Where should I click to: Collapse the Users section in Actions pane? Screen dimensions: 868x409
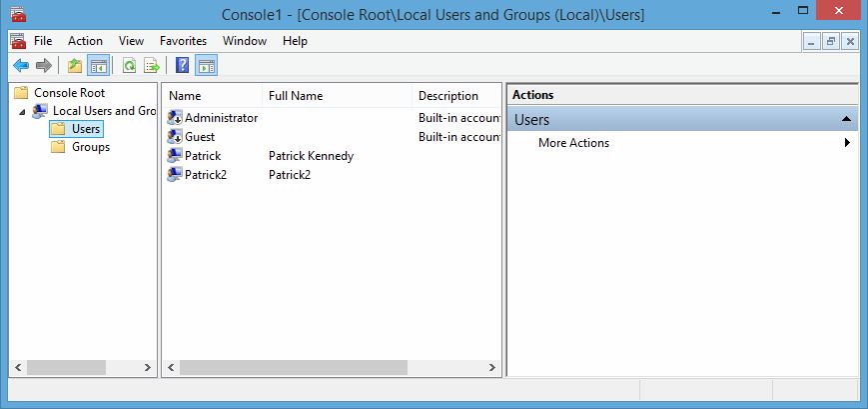846,120
